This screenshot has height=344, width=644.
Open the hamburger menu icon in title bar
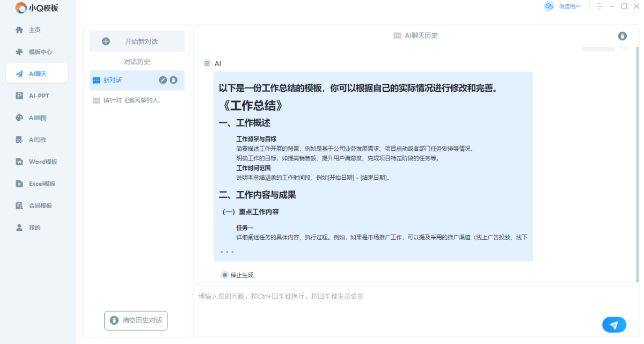599,6
